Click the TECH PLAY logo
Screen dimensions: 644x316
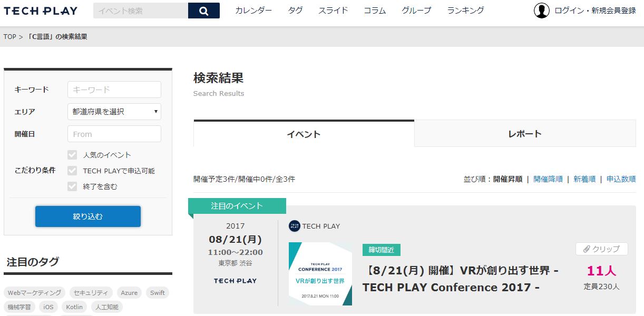coord(40,10)
